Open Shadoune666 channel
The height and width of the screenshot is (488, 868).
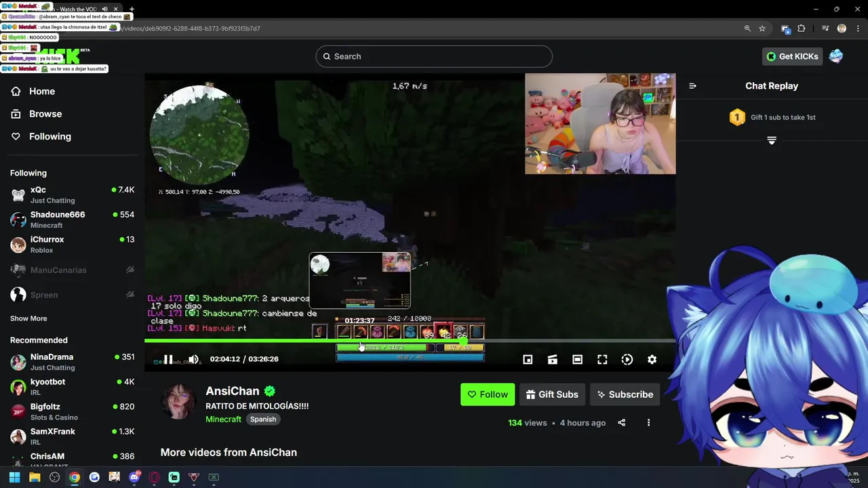(72, 220)
